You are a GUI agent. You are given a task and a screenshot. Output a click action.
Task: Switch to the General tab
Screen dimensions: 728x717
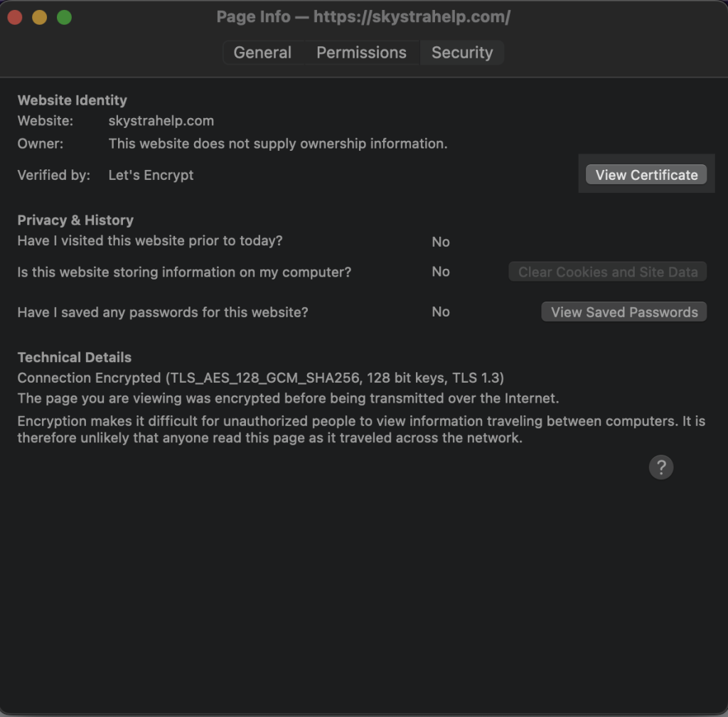(262, 53)
